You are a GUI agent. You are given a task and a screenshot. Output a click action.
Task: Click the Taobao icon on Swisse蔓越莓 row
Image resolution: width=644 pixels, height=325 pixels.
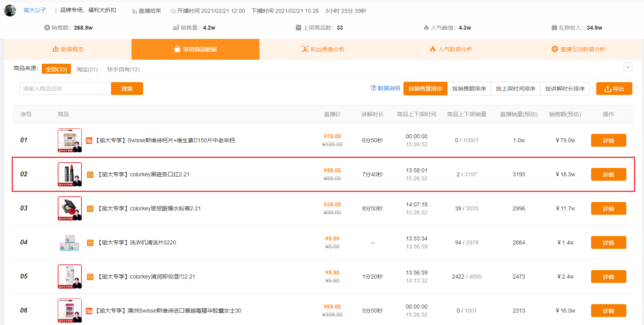(x=89, y=311)
